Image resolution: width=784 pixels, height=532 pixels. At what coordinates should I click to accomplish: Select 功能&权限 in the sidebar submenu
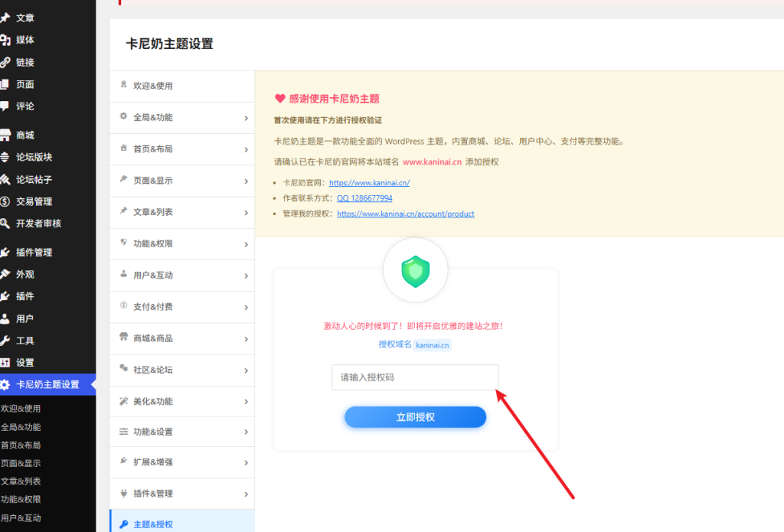coord(21,499)
